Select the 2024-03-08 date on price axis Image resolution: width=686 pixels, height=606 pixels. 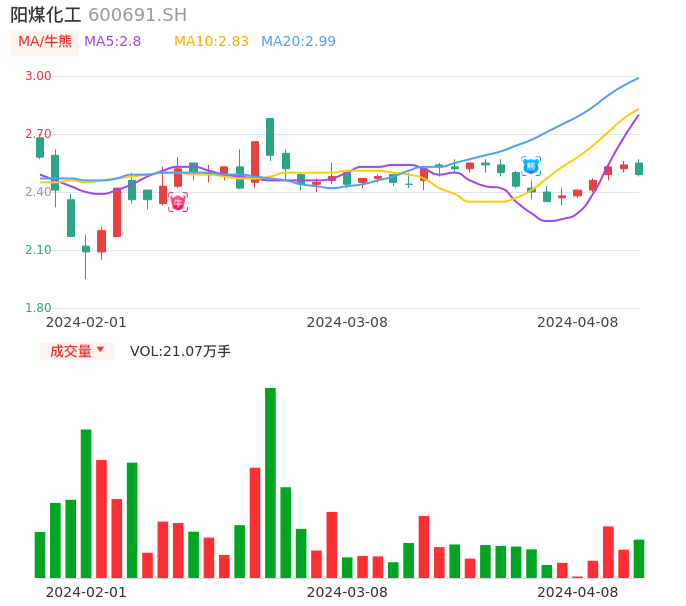[x=346, y=322]
